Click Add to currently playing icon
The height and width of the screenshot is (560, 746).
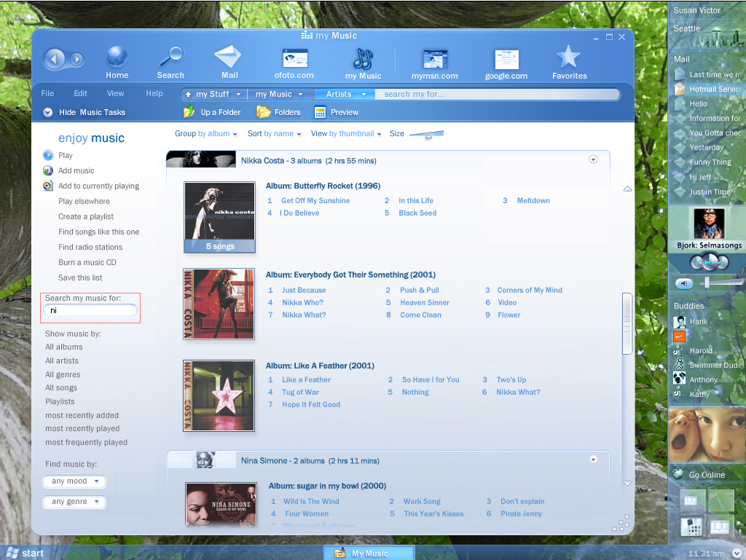tap(48, 186)
